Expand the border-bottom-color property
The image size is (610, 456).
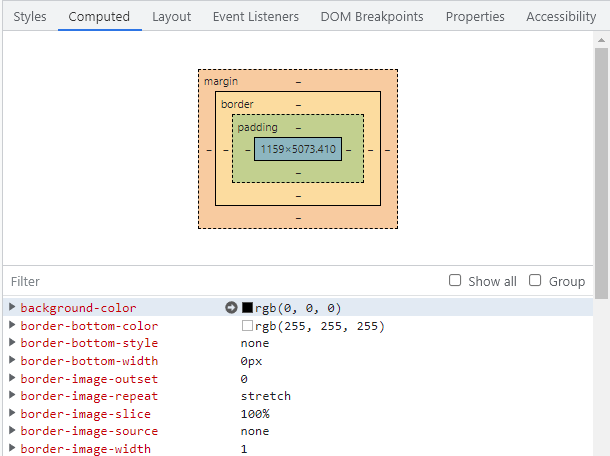coord(12,325)
